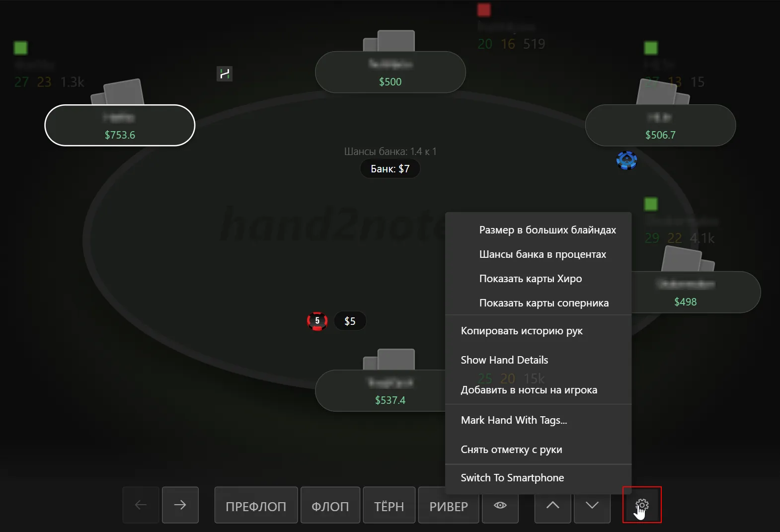Advance to next action with right arrow
Screen dimensions: 780x532
(x=180, y=505)
